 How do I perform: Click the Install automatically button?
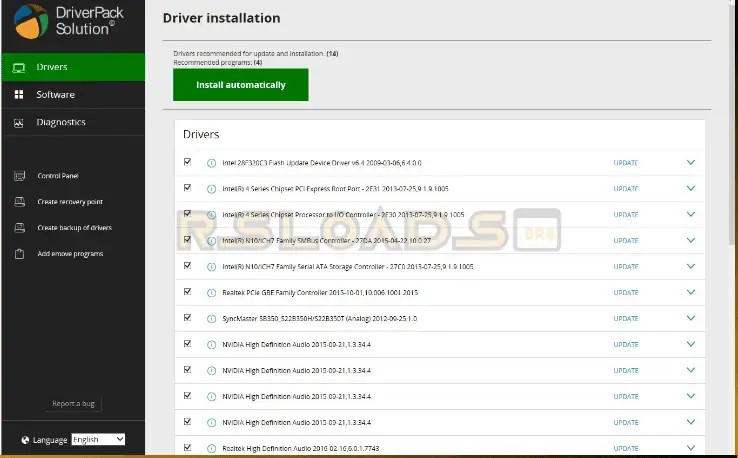pyautogui.click(x=241, y=85)
